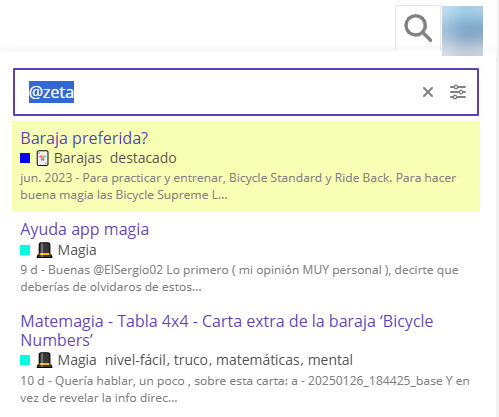This screenshot has width=499, height=417.
Task: Click the blue Barajas category color square
Action: tap(25, 158)
